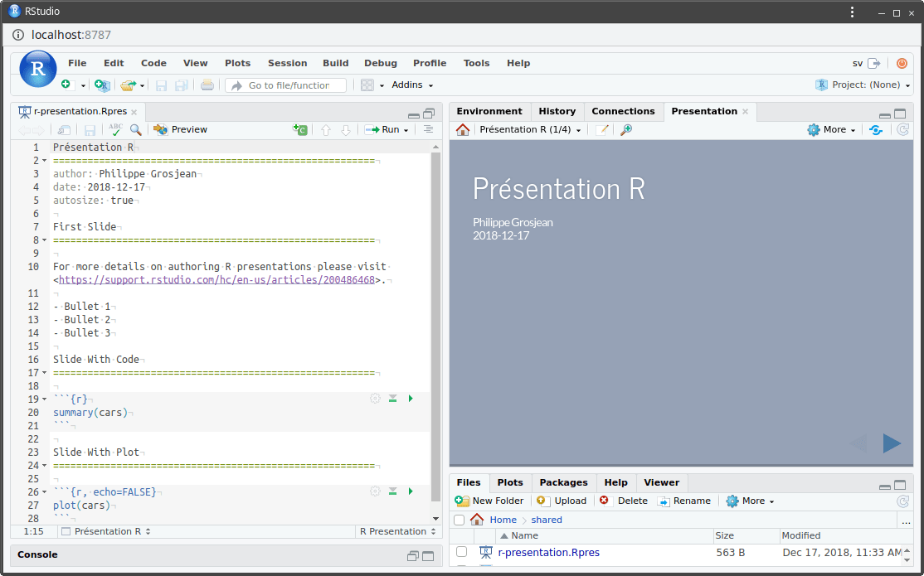Viewport: 924px width, 576px height.
Task: Click the Presentation home icon
Action: click(463, 129)
